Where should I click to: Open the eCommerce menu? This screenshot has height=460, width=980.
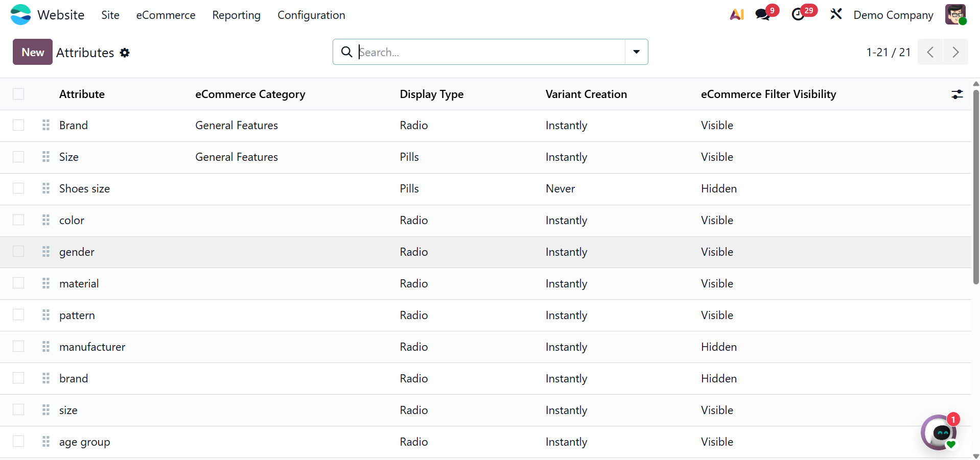(x=166, y=15)
